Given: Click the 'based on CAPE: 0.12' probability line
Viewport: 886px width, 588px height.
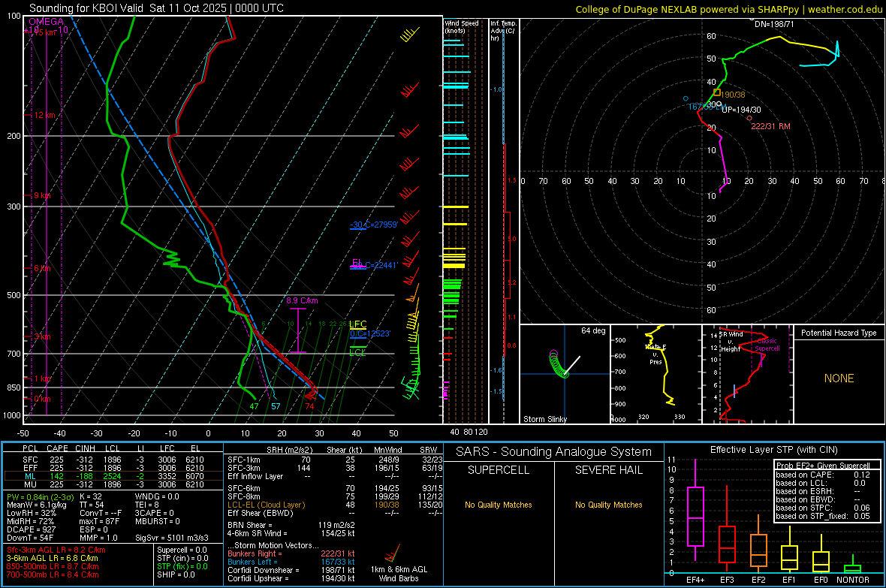Looking at the screenshot, I should coord(823,475).
